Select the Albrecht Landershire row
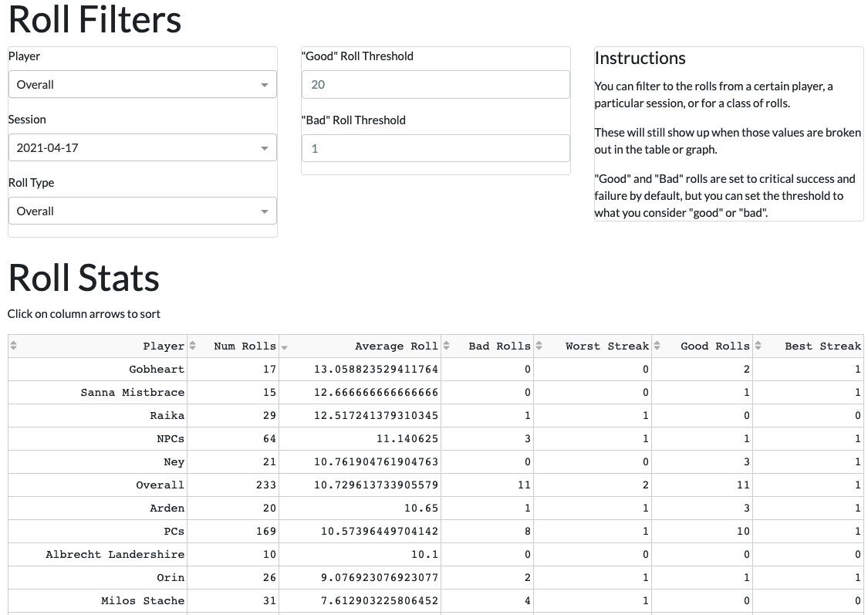Screen dimensions: 868x615 coord(115,555)
